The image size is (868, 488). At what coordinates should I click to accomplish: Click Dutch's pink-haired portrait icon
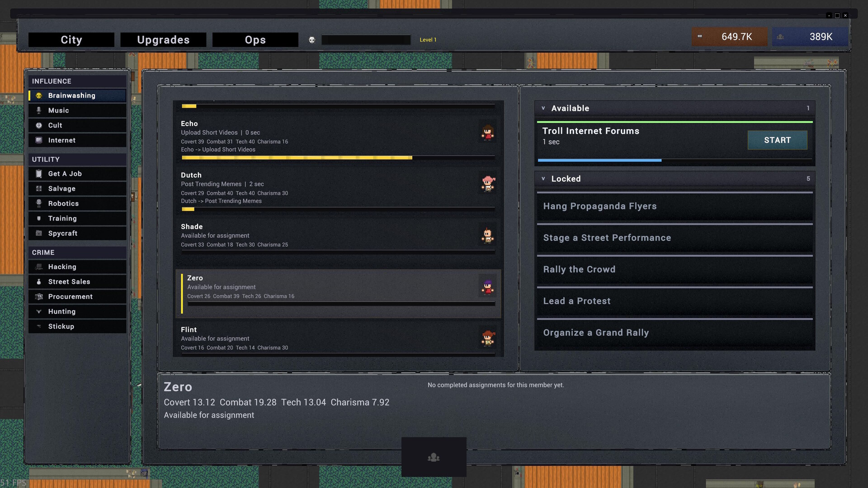tap(487, 184)
